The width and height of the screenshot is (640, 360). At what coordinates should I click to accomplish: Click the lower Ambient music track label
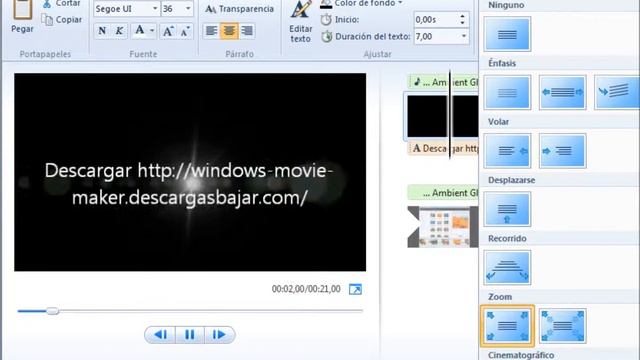coord(443,193)
